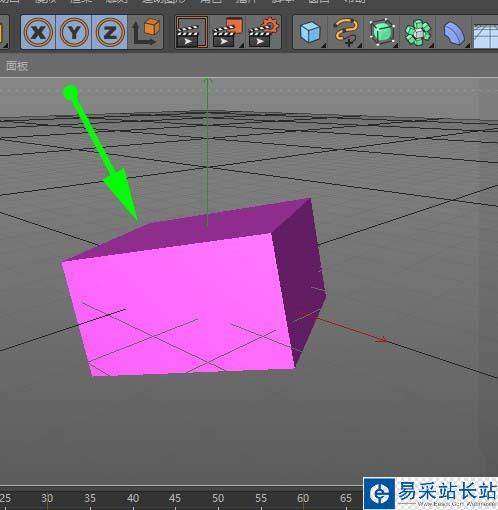Render to Picture Viewer
The height and width of the screenshot is (510, 498).
click(x=227, y=32)
